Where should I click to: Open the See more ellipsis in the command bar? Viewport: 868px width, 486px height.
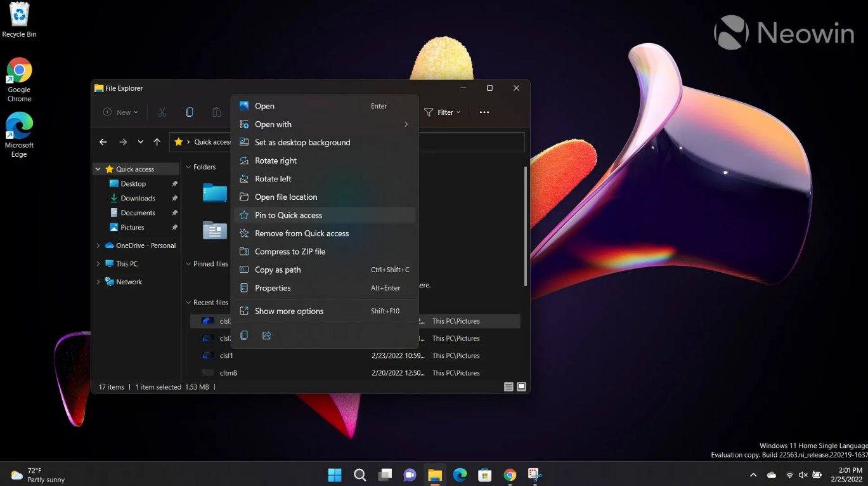pyautogui.click(x=484, y=112)
